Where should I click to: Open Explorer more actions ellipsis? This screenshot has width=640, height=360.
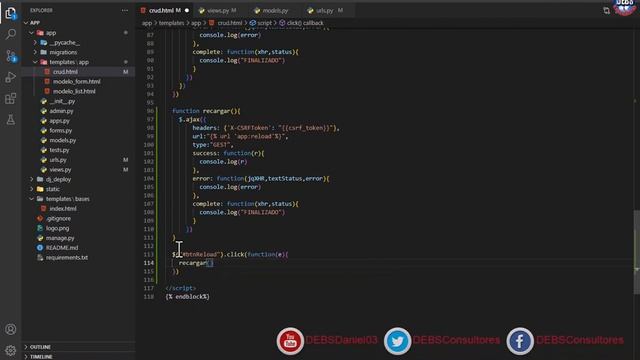(125, 10)
